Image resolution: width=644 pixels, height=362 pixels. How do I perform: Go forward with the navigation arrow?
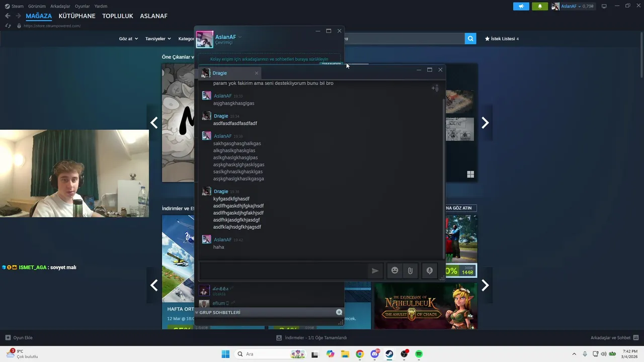click(x=18, y=16)
